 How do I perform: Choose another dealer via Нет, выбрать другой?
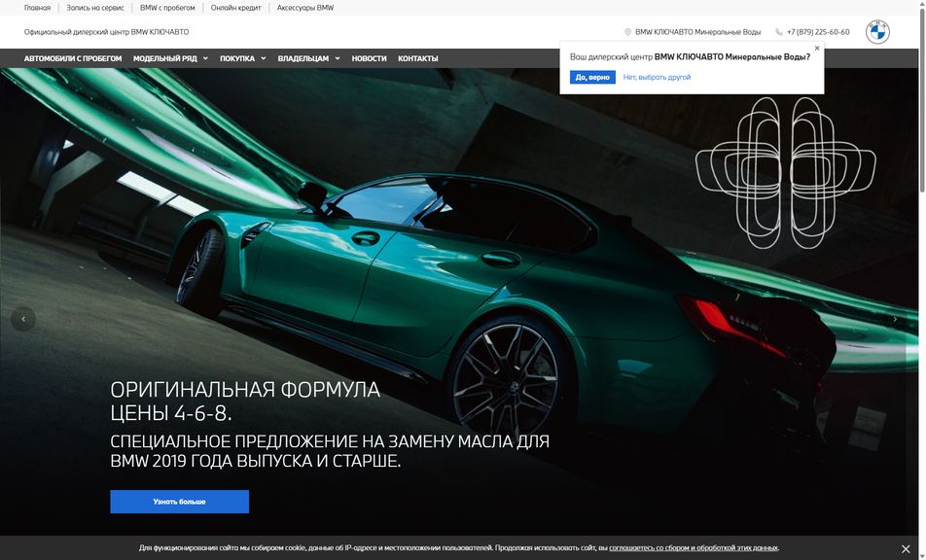[x=657, y=78]
